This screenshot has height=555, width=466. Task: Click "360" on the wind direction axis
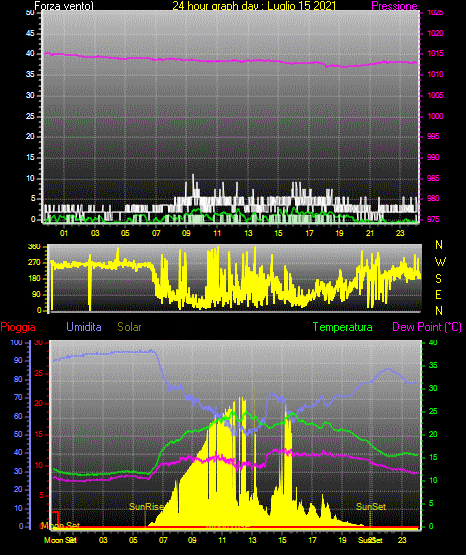pos(34,247)
